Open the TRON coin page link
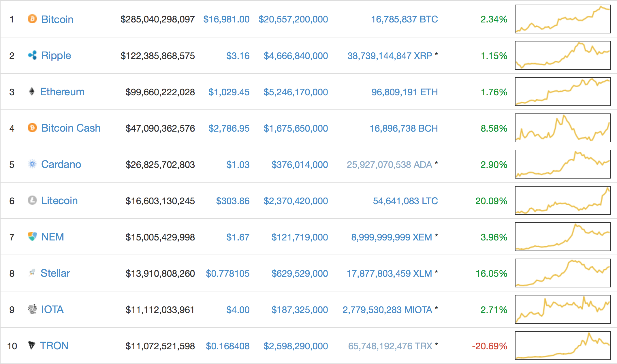The width and height of the screenshot is (617, 364). 54,346
